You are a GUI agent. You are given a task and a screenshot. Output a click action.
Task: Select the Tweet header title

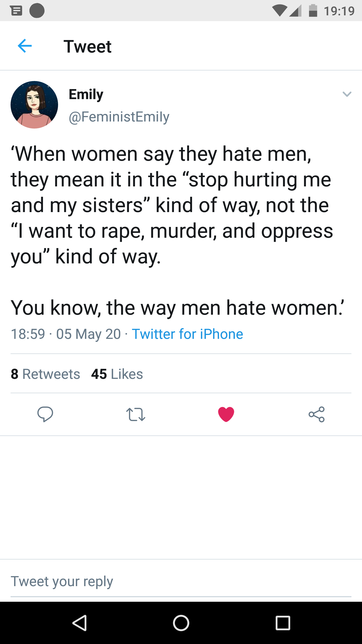(88, 46)
